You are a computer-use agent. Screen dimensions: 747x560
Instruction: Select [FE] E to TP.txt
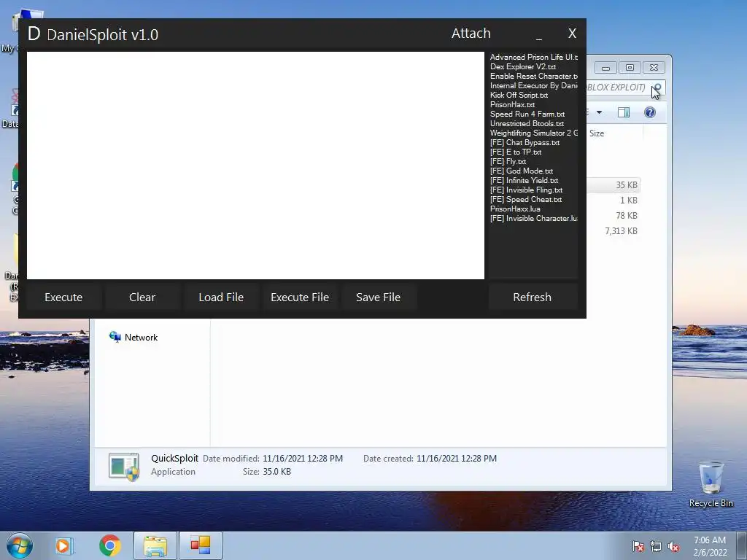coord(516,152)
